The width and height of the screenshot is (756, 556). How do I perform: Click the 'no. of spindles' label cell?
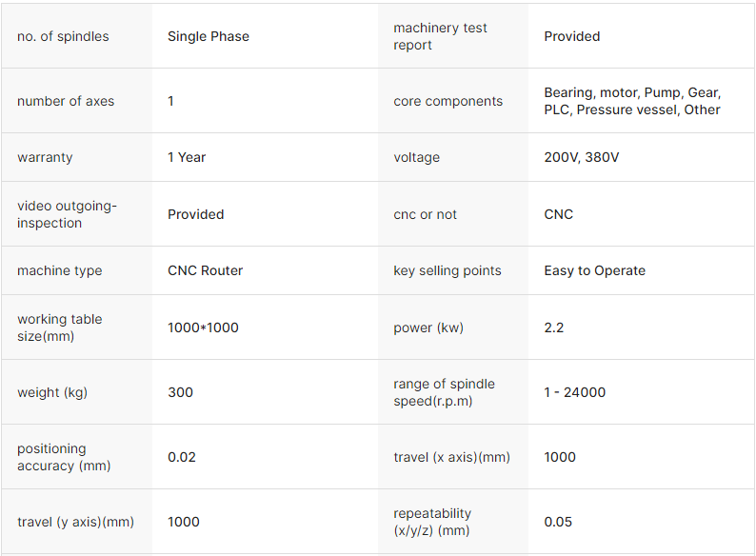point(63,36)
